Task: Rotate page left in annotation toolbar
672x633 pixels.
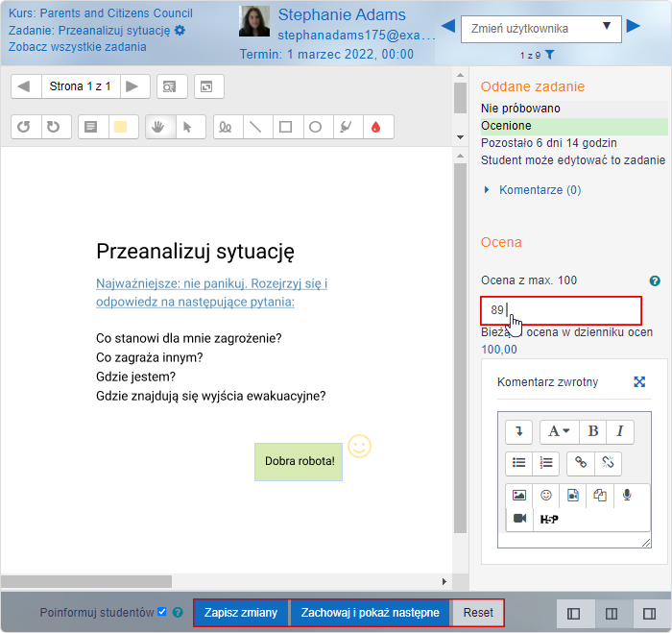Action: pyautogui.click(x=25, y=127)
